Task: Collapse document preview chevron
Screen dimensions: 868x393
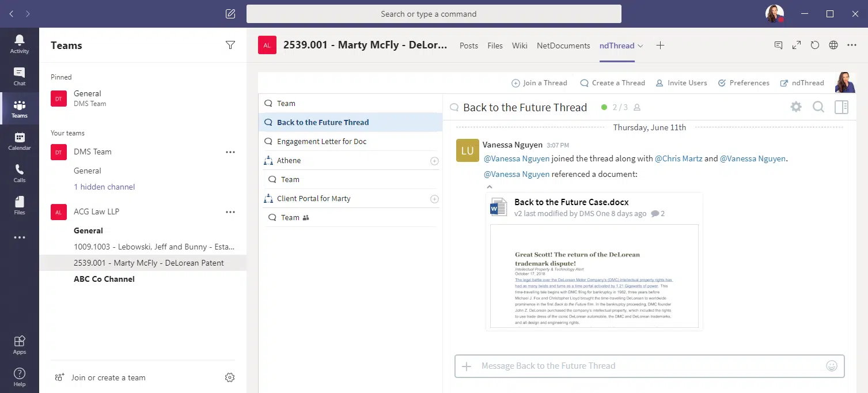Action: point(490,187)
